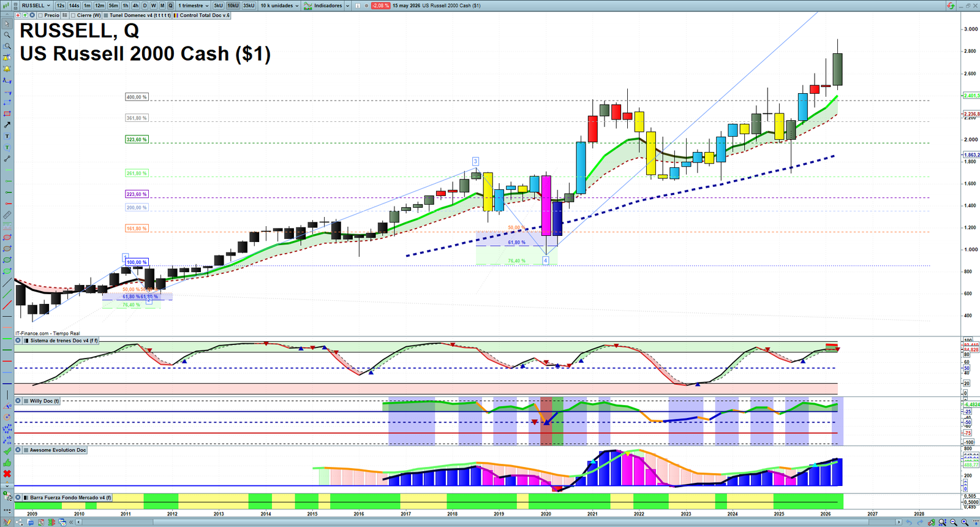Toggle the Willy Doc (t) square

(x=26, y=401)
